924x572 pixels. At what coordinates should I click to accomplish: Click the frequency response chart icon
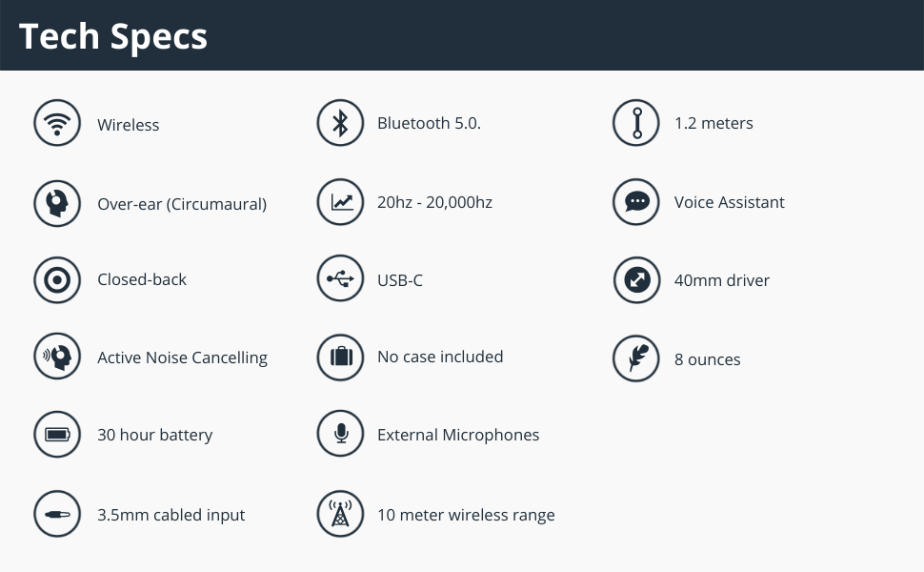(x=340, y=202)
